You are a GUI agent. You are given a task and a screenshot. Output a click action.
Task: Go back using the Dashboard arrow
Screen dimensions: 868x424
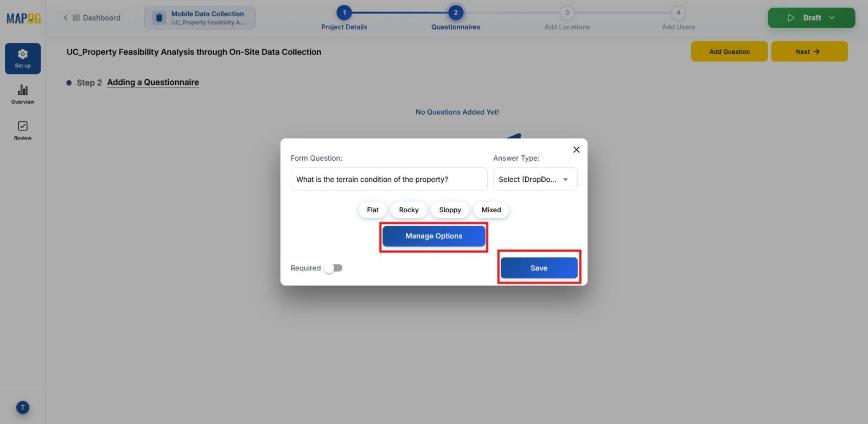click(66, 18)
